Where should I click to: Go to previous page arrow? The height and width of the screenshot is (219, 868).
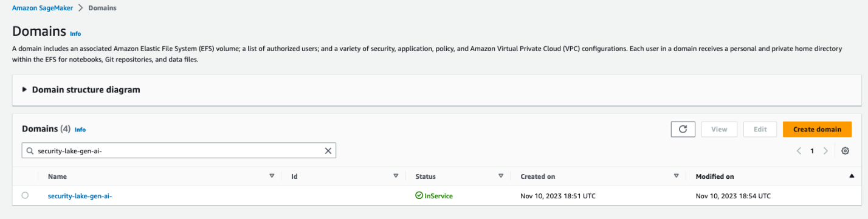799,151
